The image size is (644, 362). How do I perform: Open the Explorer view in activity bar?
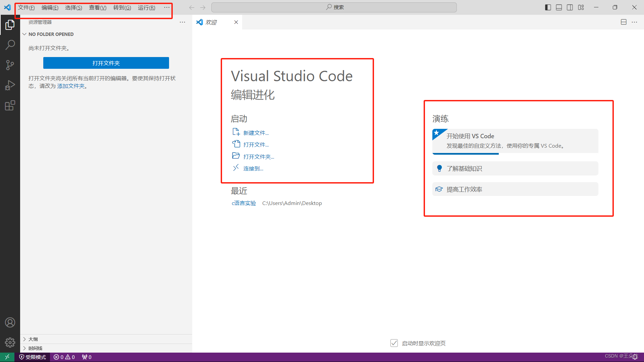10,24
